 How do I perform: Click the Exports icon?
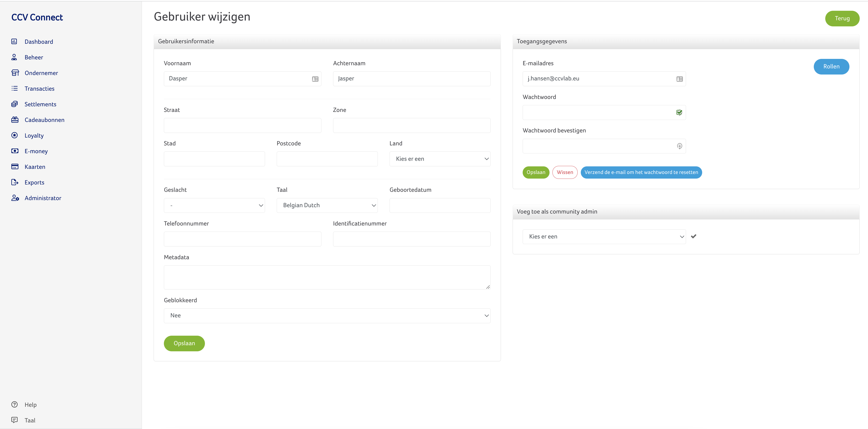15,182
